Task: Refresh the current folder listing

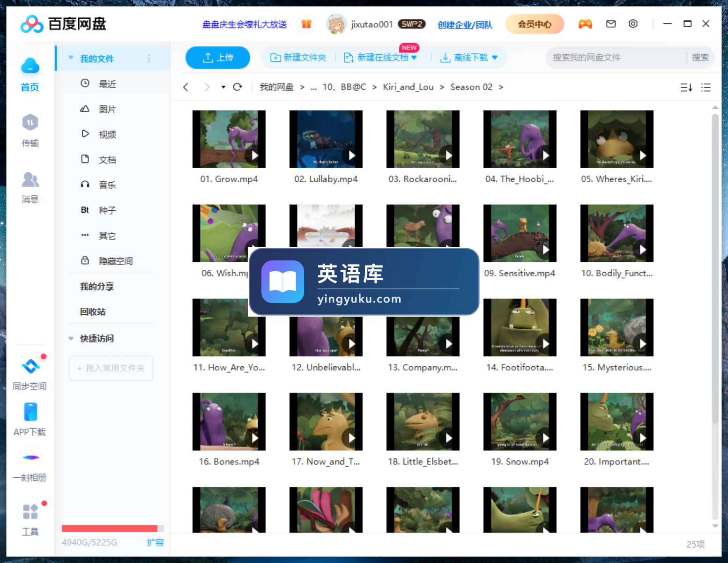Action: click(238, 87)
